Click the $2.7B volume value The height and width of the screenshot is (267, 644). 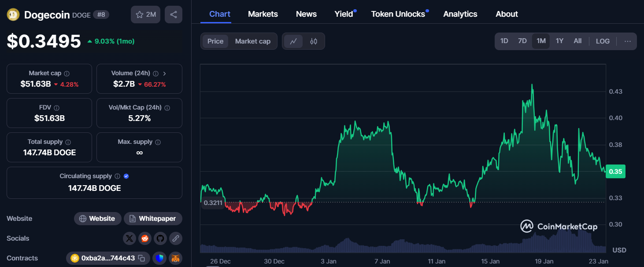124,84
